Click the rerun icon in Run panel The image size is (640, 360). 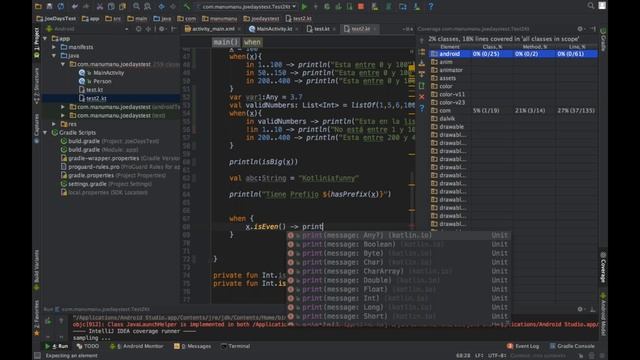[48, 321]
